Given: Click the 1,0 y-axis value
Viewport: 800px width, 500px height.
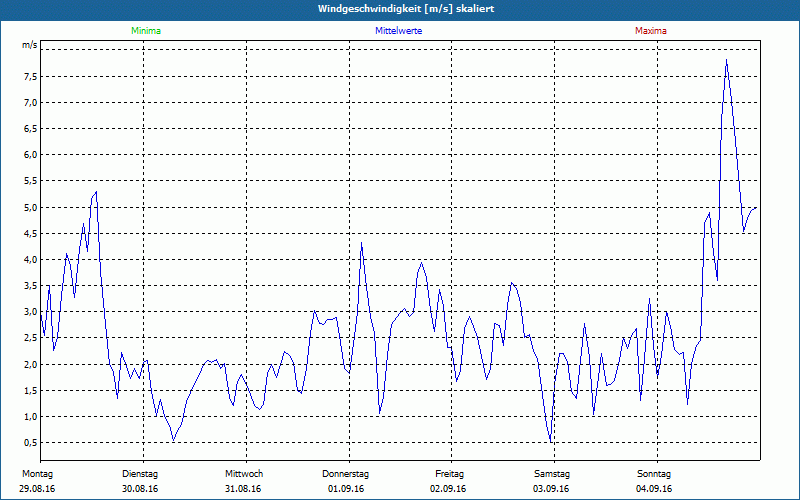Looking at the screenshot, I should 30,416.
